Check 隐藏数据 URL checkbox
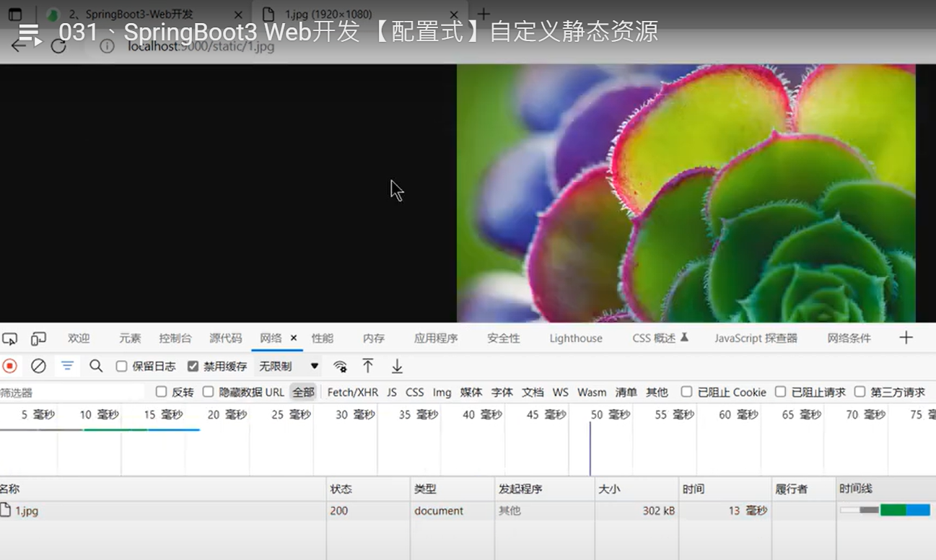The height and width of the screenshot is (560, 936). (208, 392)
